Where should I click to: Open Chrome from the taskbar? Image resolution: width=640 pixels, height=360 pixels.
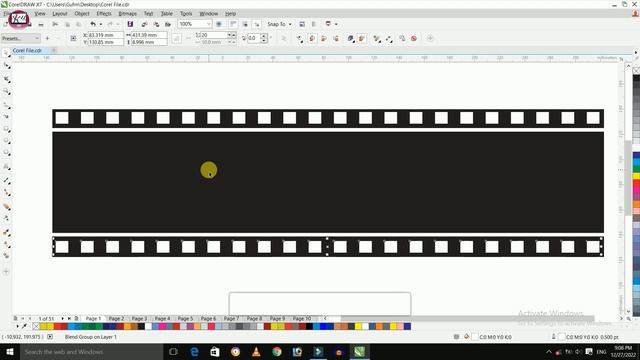pyautogui.click(x=277, y=352)
